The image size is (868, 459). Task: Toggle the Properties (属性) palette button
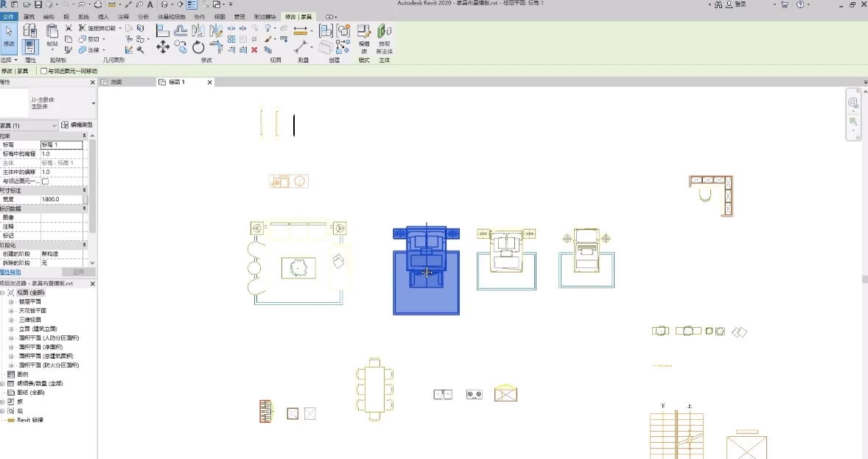pyautogui.click(x=29, y=47)
